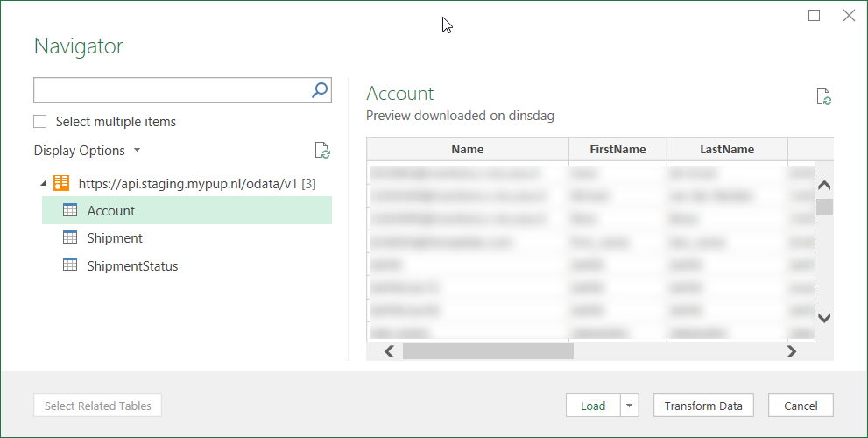Viewport: 868px width, 438px height.
Task: Select the Shipment table
Action: click(115, 238)
